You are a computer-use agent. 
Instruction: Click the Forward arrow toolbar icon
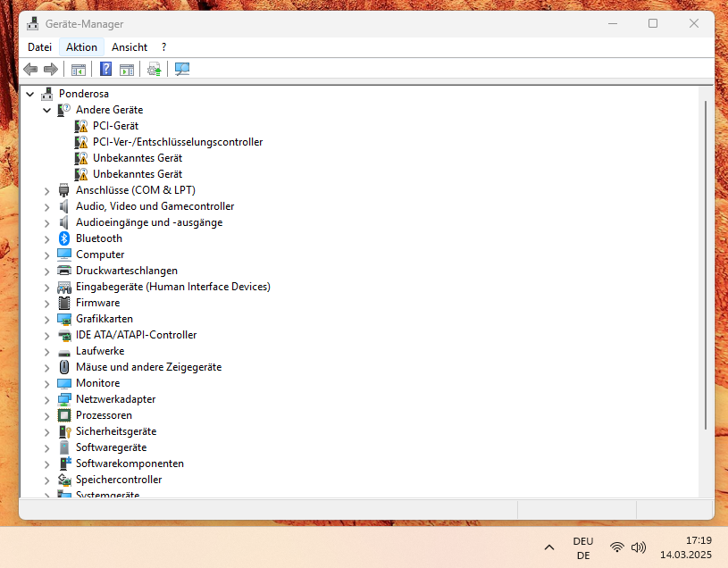51,70
